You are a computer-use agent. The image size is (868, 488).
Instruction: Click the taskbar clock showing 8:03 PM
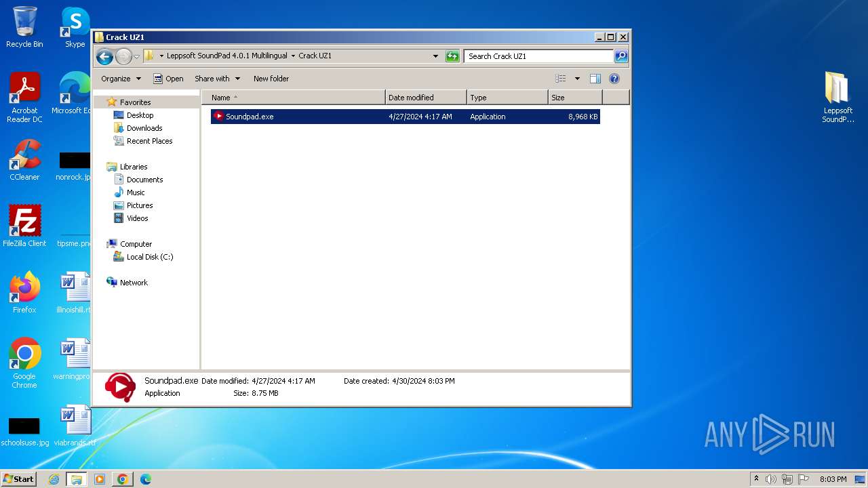click(x=833, y=479)
